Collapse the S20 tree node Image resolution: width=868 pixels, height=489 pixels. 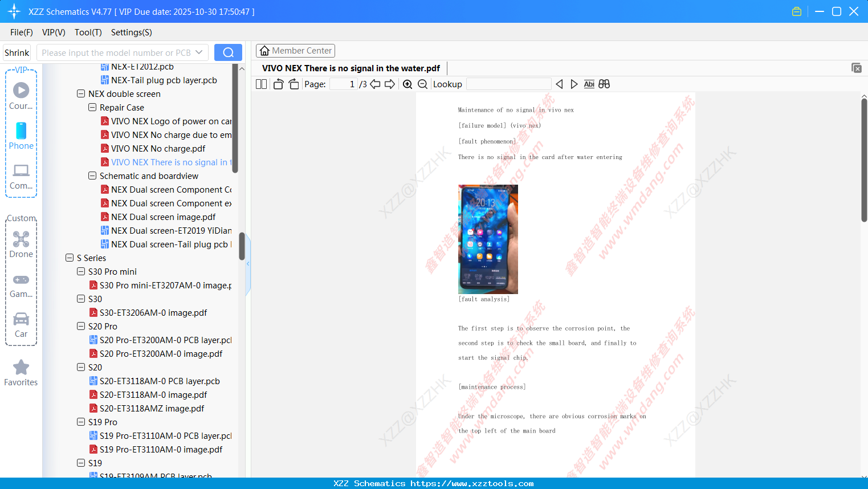pos(81,367)
